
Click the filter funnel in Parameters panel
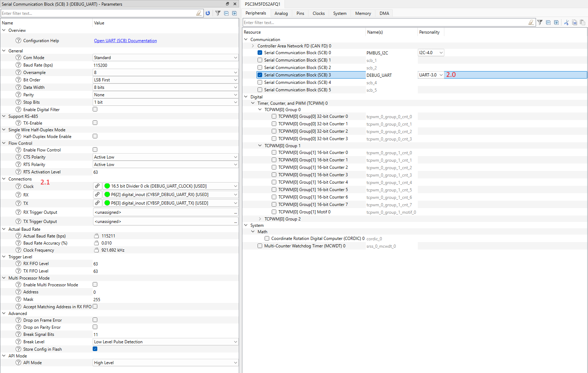[x=218, y=13]
